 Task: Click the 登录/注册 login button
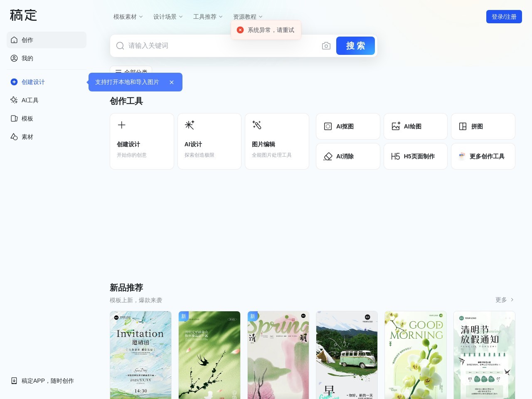(504, 17)
